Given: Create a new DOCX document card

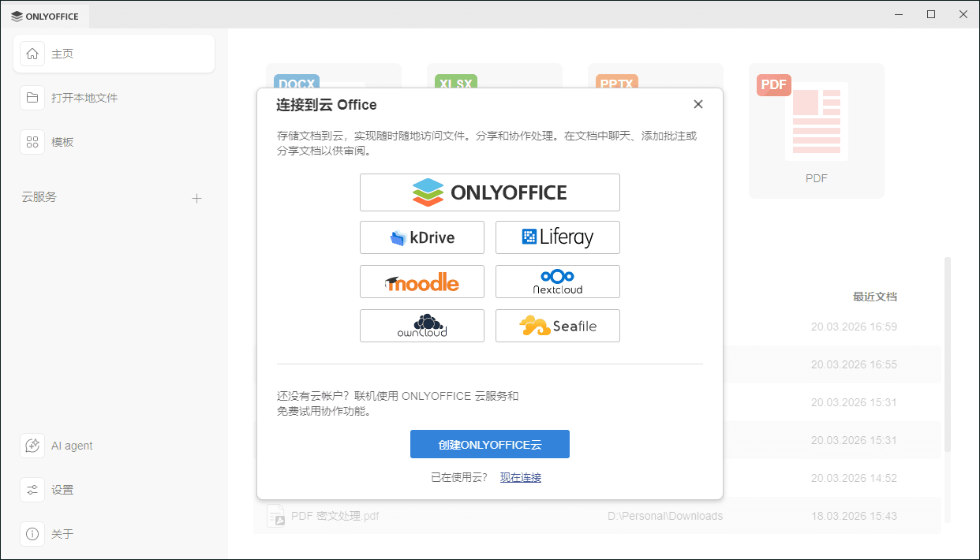Looking at the screenshot, I should [x=334, y=76].
